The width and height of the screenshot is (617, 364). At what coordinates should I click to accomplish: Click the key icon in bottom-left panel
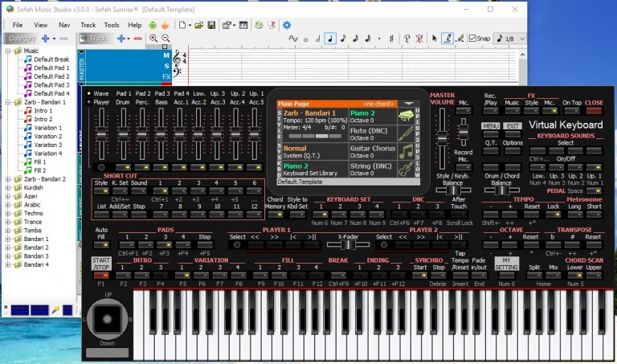(x=55, y=310)
